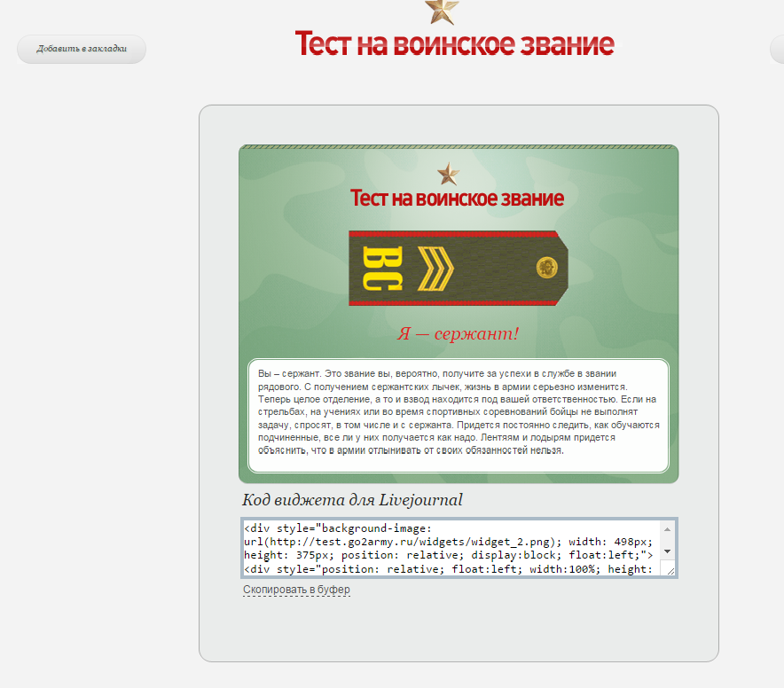Click the sergeant description text box
The height and width of the screenshot is (688, 784).
[458, 415]
